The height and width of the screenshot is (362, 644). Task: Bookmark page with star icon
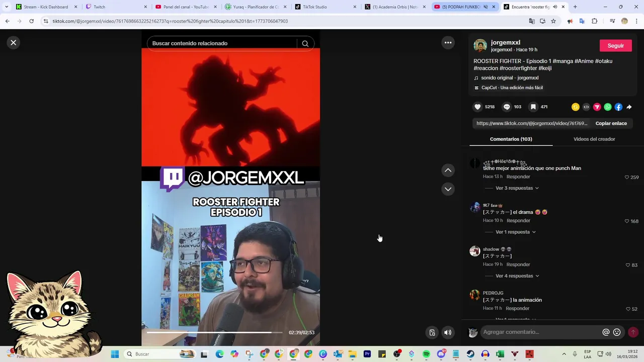click(x=553, y=21)
